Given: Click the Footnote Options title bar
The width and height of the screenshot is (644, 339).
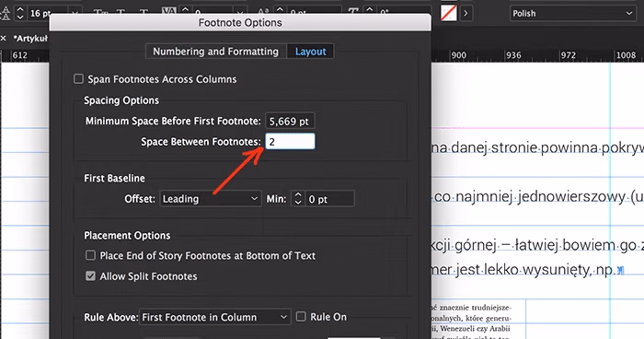Looking at the screenshot, I should pyautogui.click(x=240, y=23).
